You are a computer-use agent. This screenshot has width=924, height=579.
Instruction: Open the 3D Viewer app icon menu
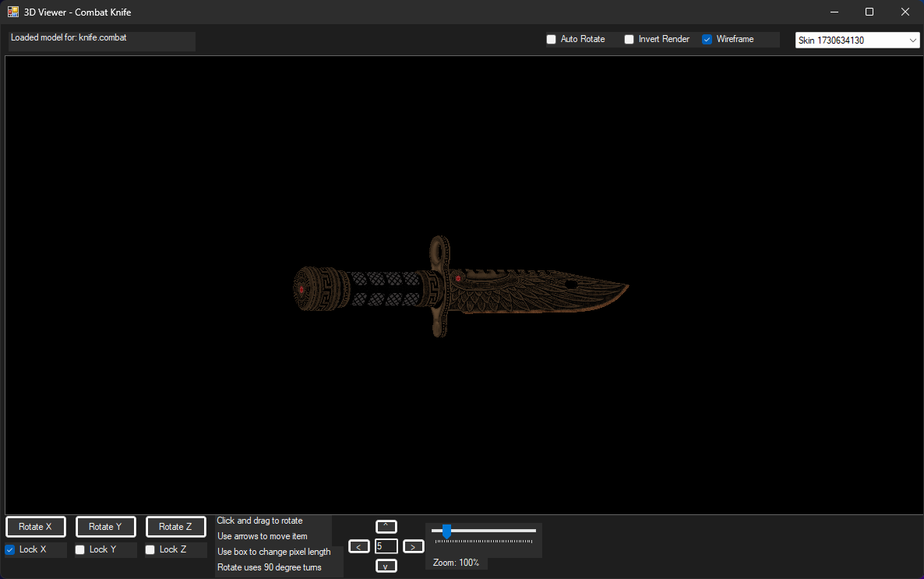12,12
